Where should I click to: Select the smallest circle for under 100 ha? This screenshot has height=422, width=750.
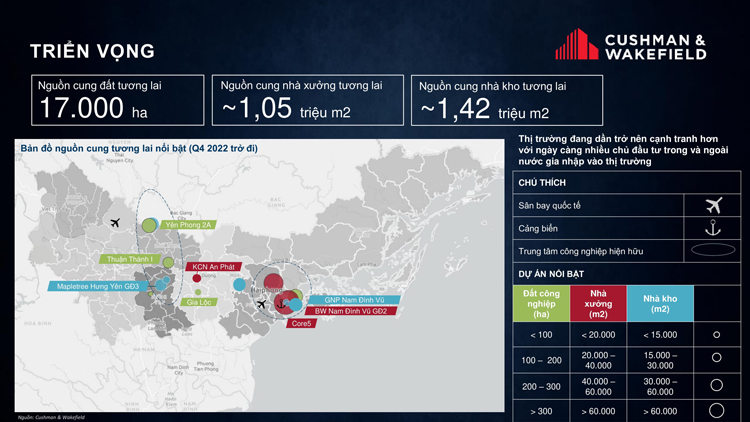click(x=716, y=335)
